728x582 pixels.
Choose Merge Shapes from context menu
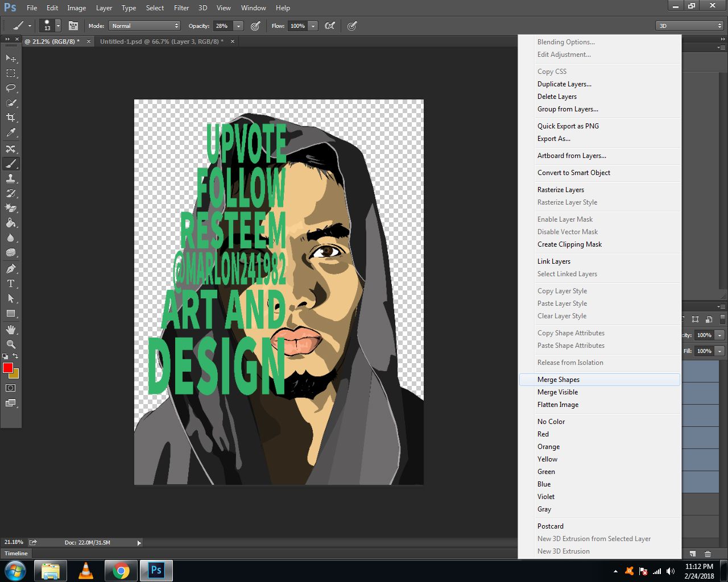click(x=559, y=380)
